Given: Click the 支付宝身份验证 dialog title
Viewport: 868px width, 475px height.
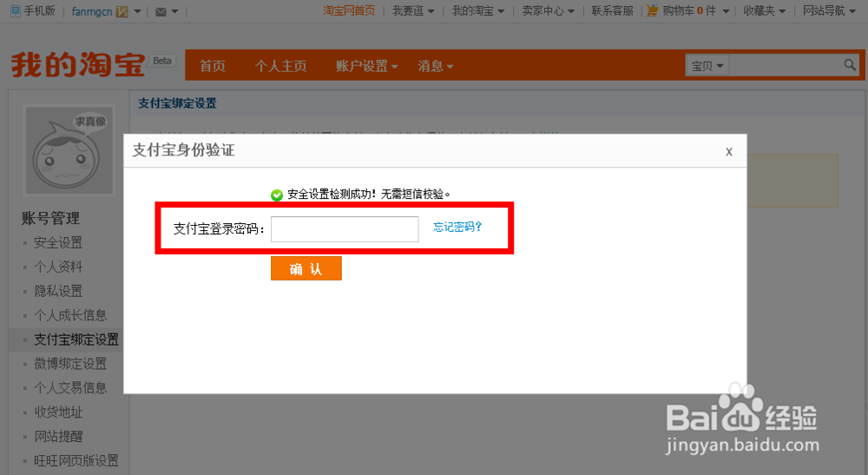Looking at the screenshot, I should pyautogui.click(x=183, y=150).
